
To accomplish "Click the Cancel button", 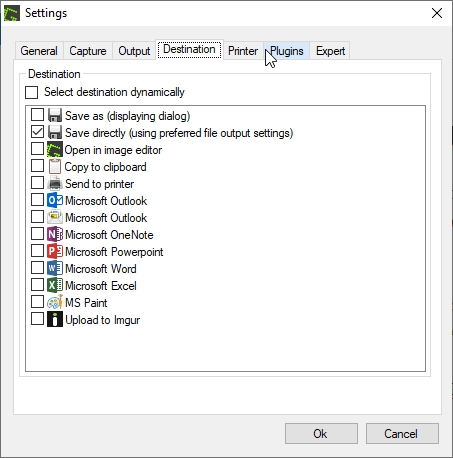I will click(x=402, y=434).
